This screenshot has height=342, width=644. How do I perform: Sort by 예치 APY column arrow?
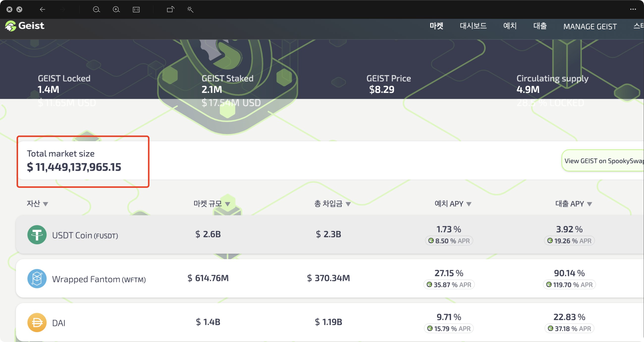469,204
